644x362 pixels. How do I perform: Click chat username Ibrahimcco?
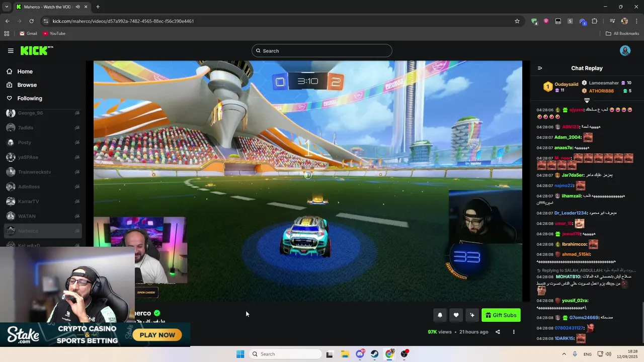coord(575,244)
